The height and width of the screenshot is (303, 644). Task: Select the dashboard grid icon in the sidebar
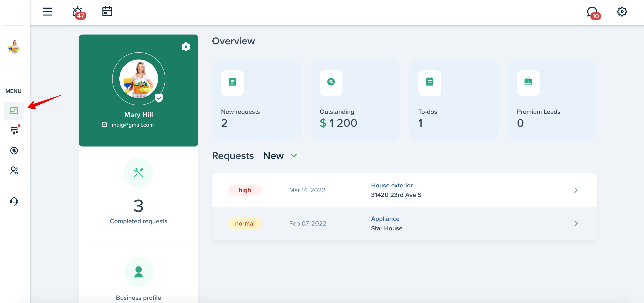click(x=14, y=111)
